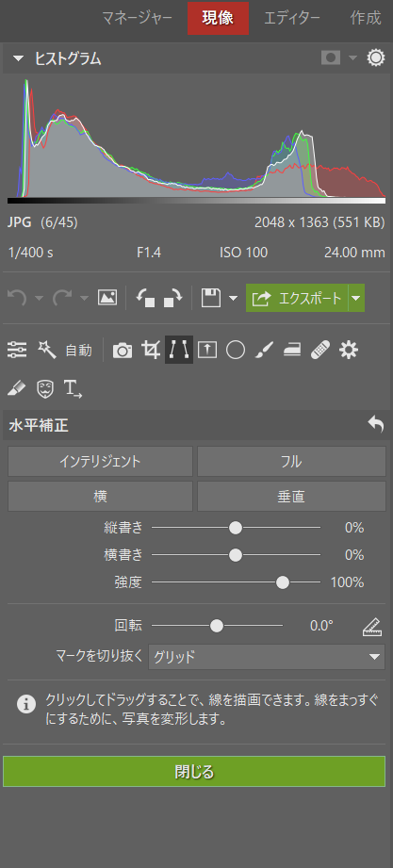
Task: Click the horizon level ruler icon
Action: tap(372, 627)
